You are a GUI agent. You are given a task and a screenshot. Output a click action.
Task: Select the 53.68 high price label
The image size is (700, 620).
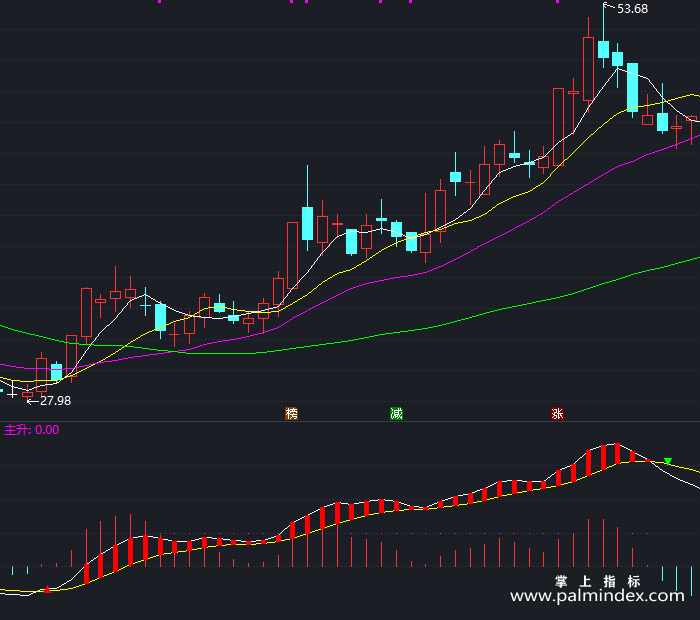632,9
